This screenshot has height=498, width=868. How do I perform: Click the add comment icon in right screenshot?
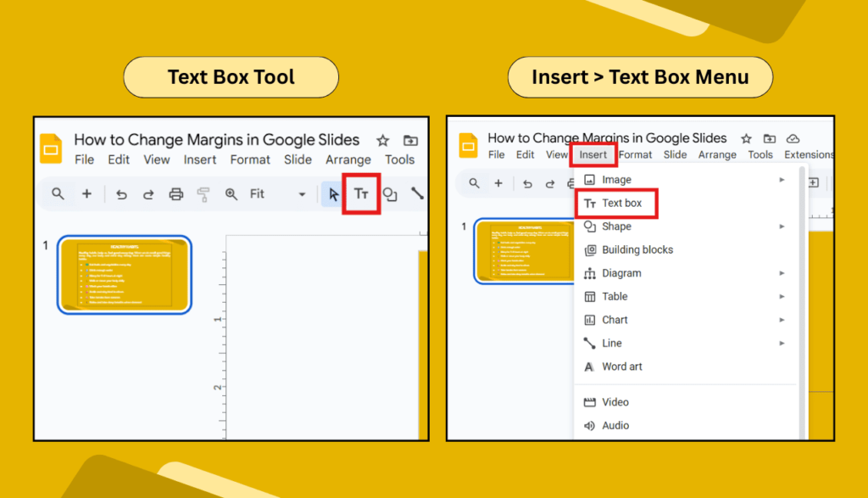[813, 182]
